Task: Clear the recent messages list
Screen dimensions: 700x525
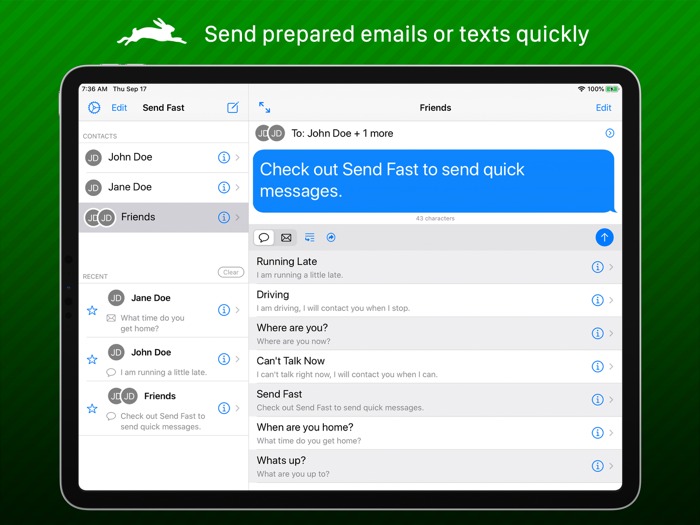Action: click(x=231, y=272)
